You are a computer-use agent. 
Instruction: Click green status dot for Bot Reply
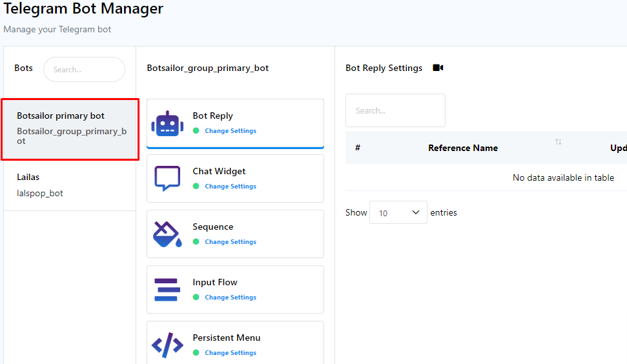(x=196, y=130)
